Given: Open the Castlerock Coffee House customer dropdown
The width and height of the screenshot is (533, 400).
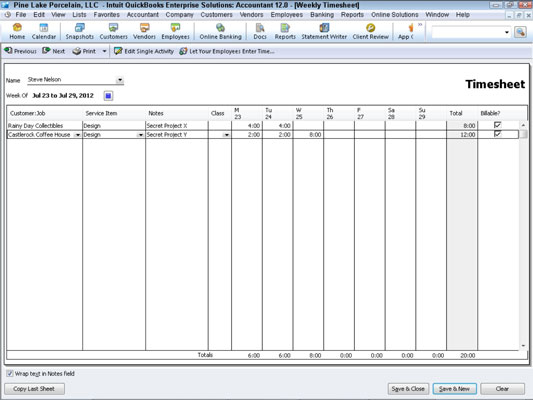Looking at the screenshot, I should click(x=78, y=135).
